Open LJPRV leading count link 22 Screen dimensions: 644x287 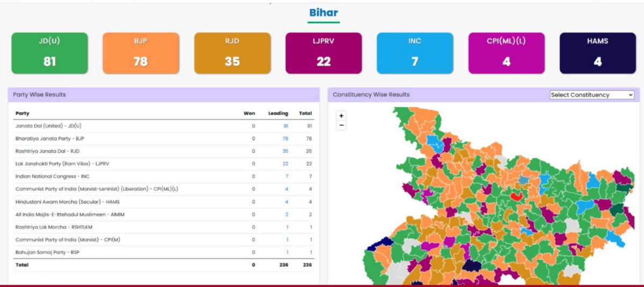coord(286,164)
